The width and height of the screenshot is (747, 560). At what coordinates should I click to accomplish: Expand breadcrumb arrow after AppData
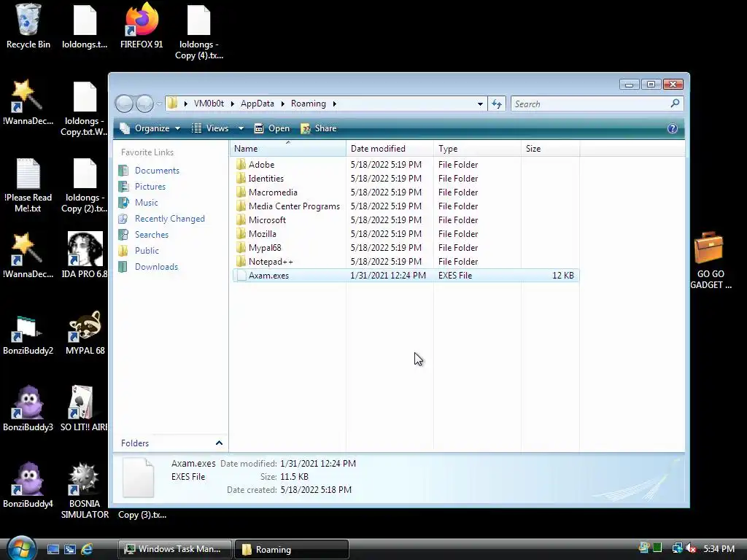(x=282, y=104)
